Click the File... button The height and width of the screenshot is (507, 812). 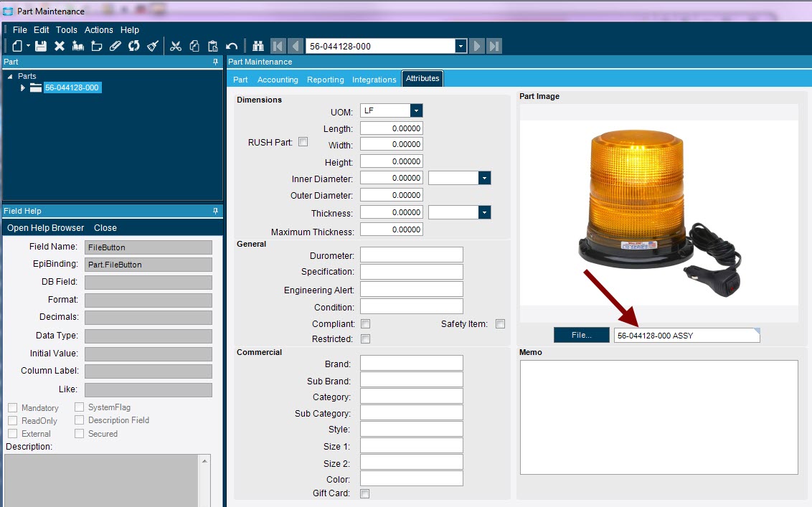pos(580,335)
